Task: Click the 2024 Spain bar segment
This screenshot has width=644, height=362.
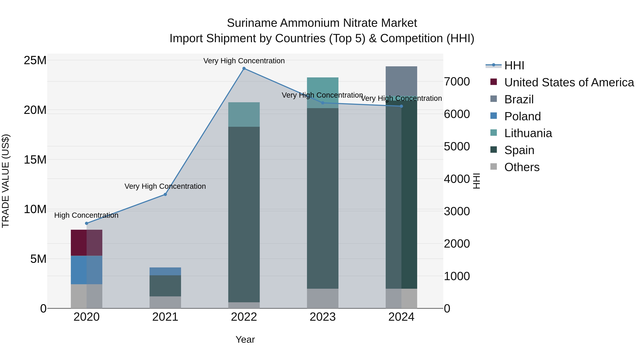Action: 401,195
